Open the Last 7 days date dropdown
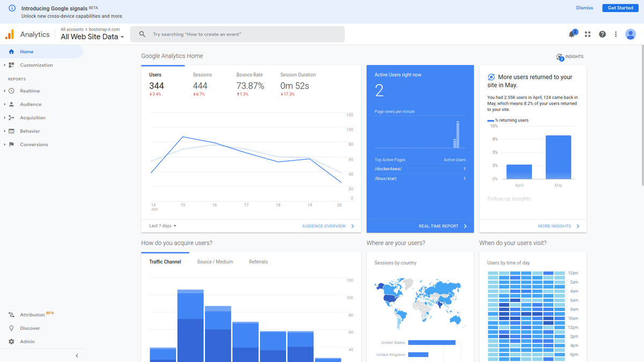 (x=163, y=226)
